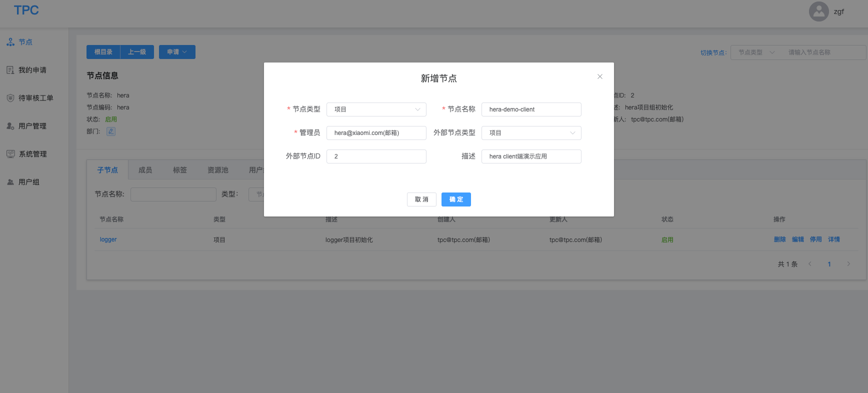The image size is (868, 393).
Task: Click the next page arrow
Action: click(848, 264)
